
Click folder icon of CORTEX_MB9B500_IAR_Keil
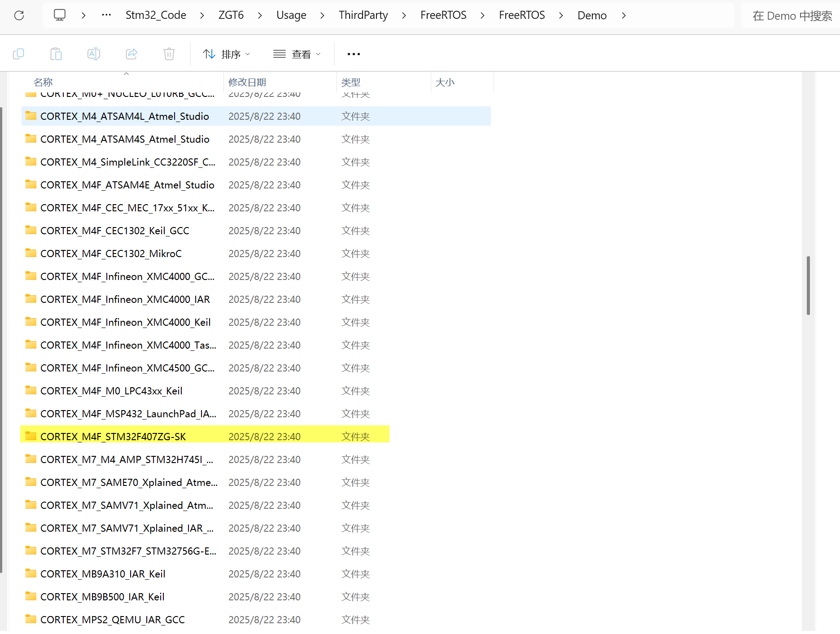[31, 596]
